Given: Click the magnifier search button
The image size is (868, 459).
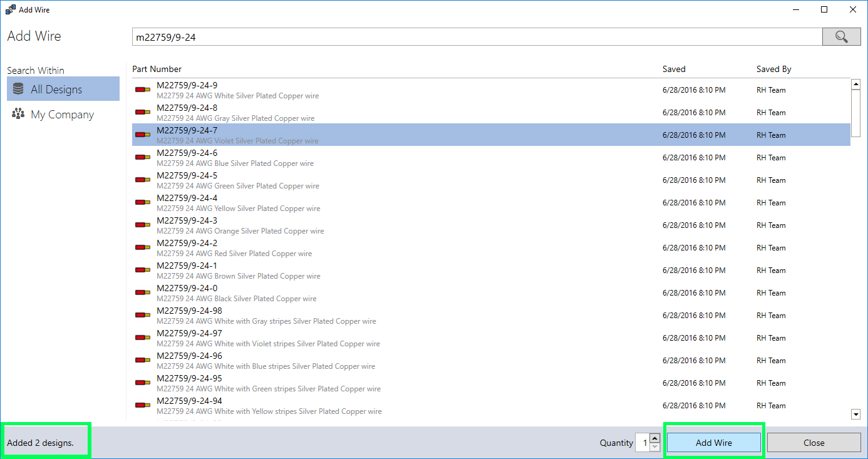Looking at the screenshot, I should coord(841,37).
